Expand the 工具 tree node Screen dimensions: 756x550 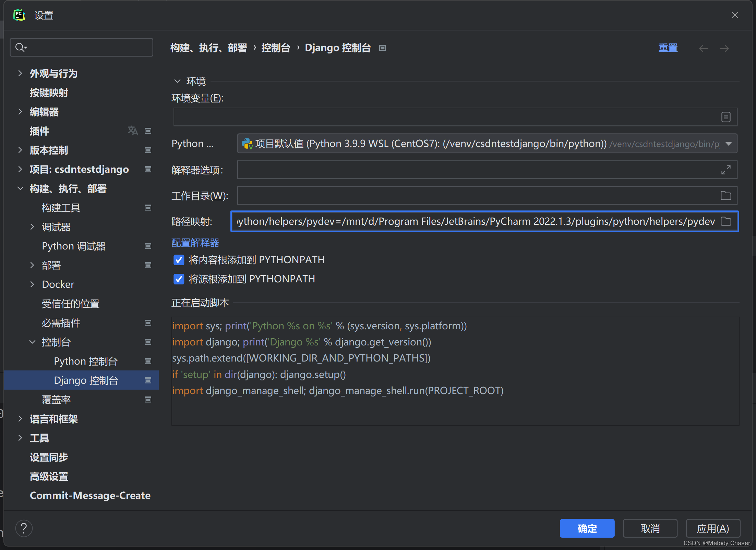click(20, 438)
